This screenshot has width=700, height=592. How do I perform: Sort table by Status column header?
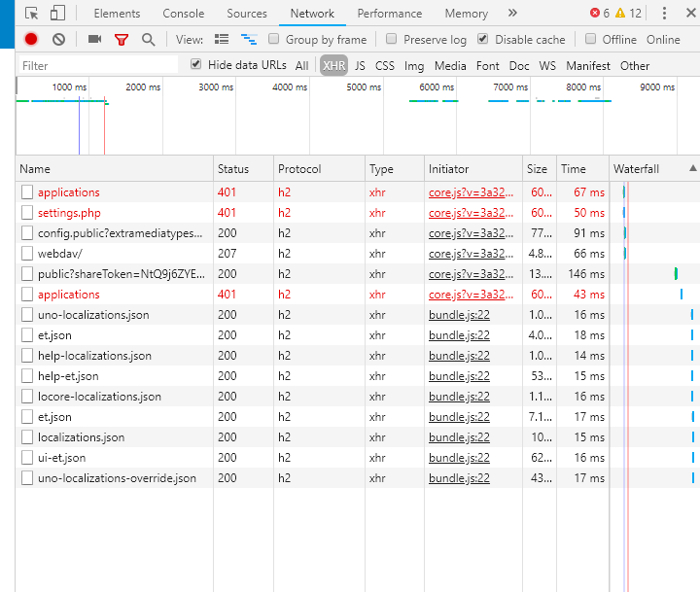pyautogui.click(x=243, y=169)
